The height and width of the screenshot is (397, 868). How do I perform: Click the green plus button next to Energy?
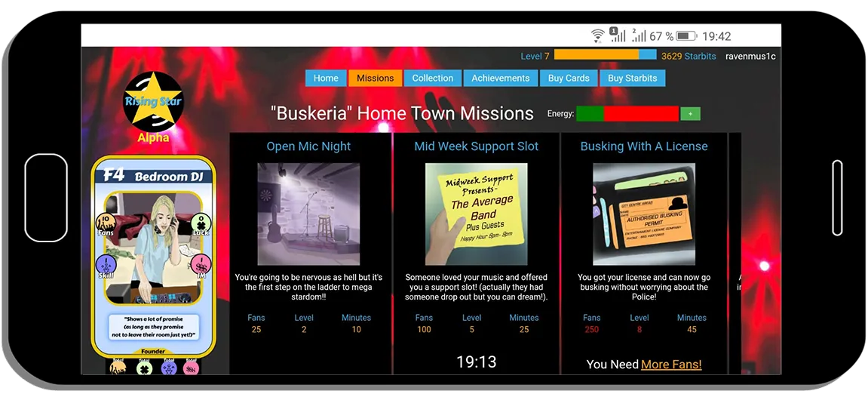(x=690, y=114)
